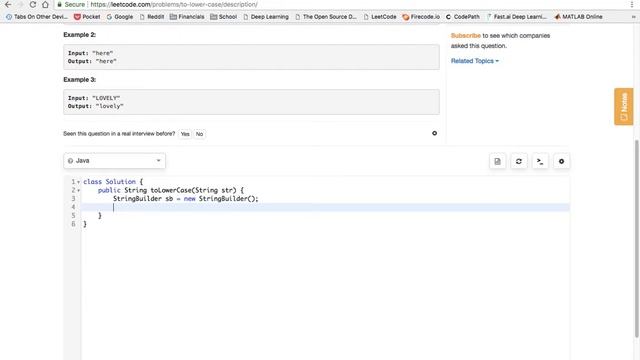This screenshot has height=360, width=640.
Task: Open the orange Notes side tab
Action: pos(624,107)
